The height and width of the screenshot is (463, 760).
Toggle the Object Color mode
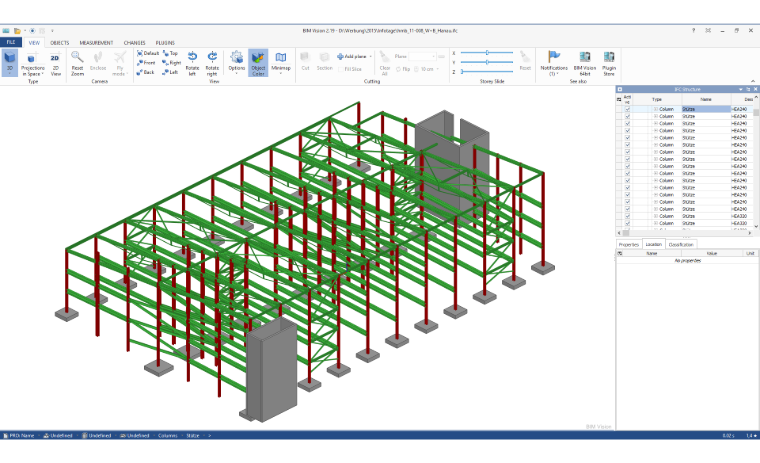coord(258,63)
